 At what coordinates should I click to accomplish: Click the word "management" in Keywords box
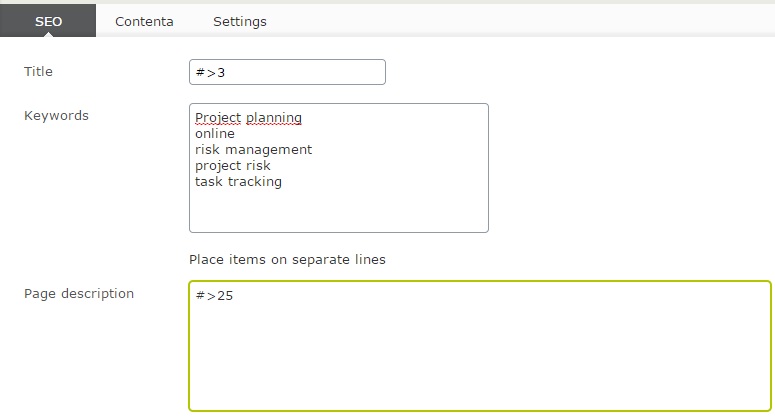pyautogui.click(x=273, y=150)
